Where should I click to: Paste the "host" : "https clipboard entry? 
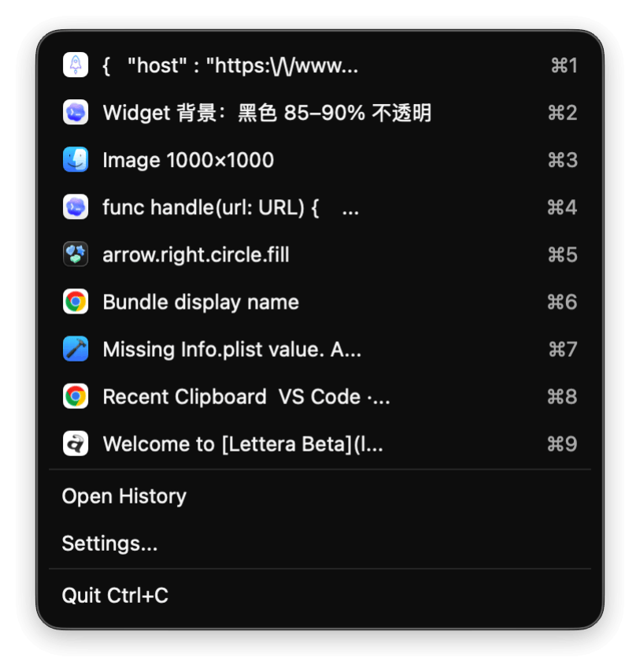click(320, 65)
